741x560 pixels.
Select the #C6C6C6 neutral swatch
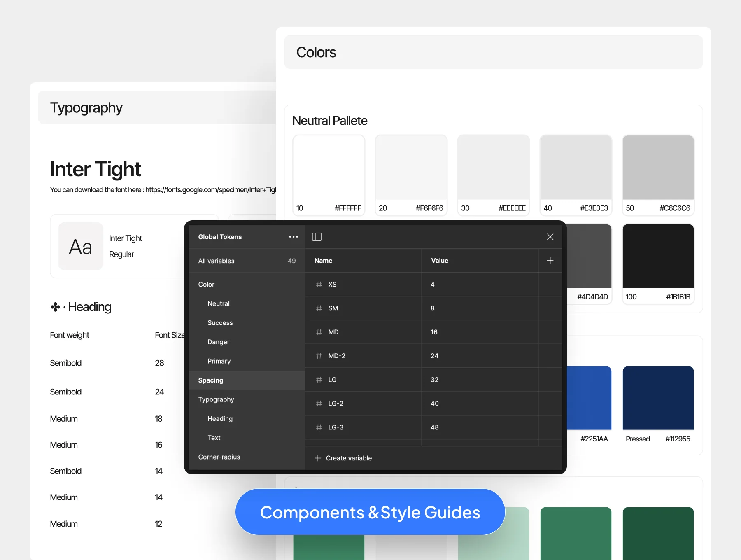pyautogui.click(x=658, y=175)
